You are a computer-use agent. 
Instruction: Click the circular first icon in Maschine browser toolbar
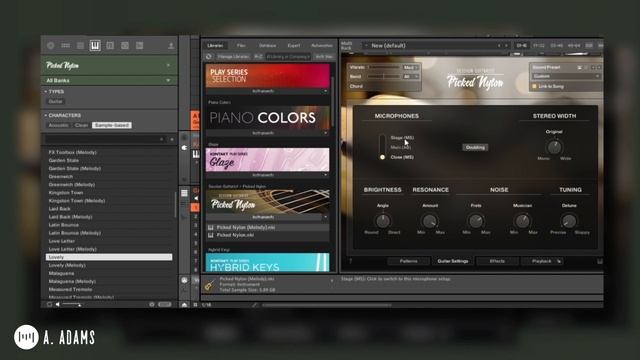51,46
